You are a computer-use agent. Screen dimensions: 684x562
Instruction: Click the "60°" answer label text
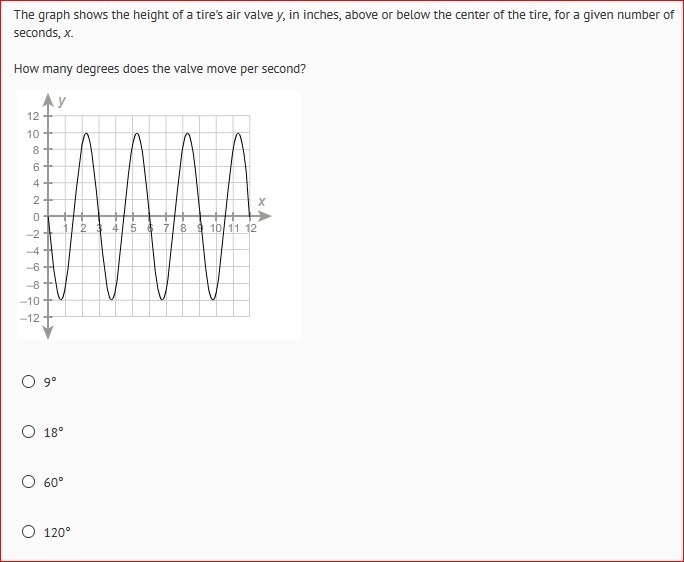point(54,482)
